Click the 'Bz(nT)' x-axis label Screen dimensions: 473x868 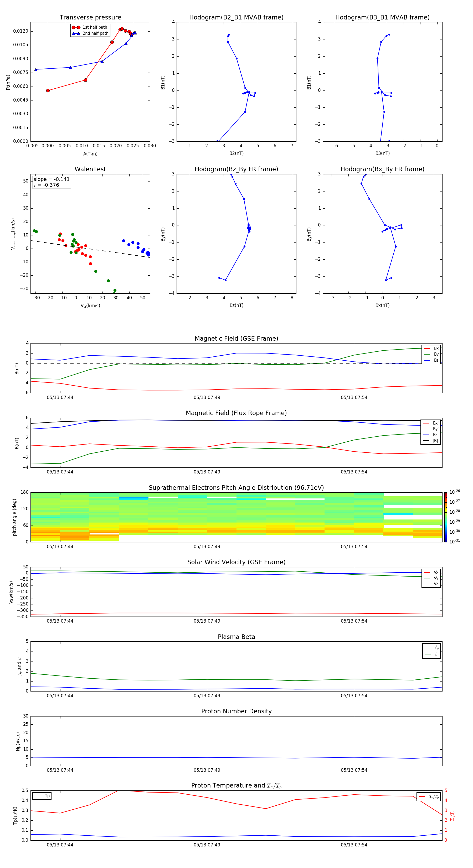tap(236, 305)
